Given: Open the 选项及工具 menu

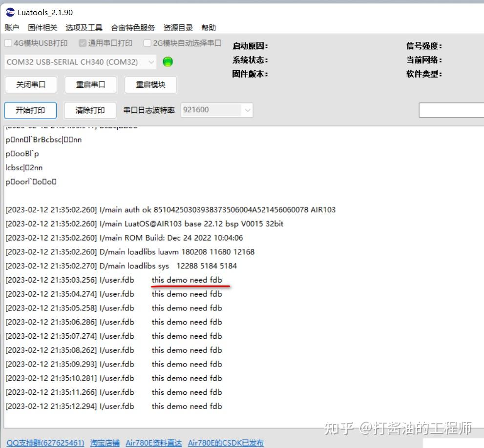Looking at the screenshot, I should 83,28.
